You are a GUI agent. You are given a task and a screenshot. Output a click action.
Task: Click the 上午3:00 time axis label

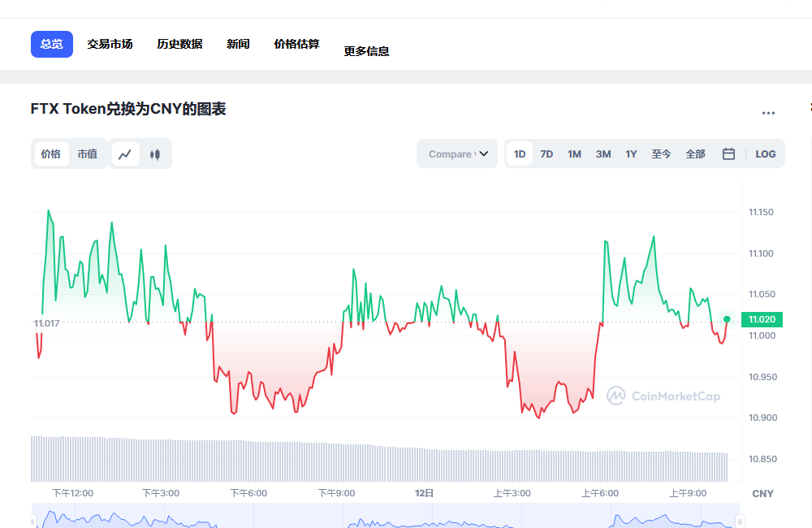[512, 493]
